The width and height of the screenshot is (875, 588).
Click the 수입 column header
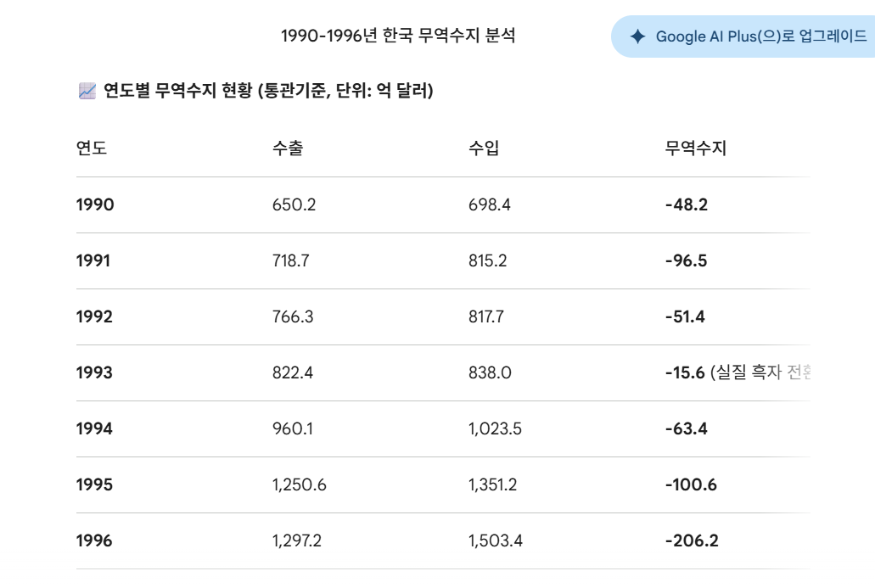(x=484, y=148)
